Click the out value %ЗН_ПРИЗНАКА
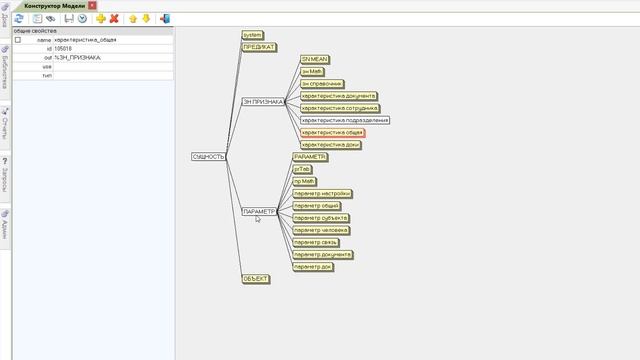This screenshot has width=640, height=360. [113, 58]
